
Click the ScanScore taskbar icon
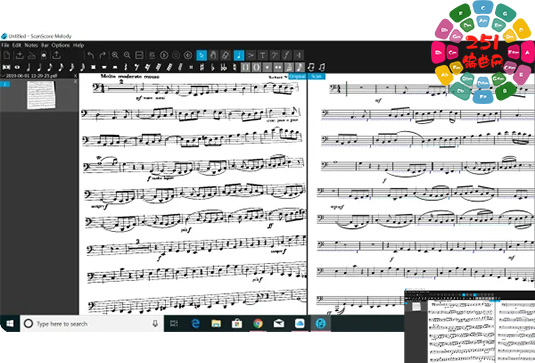tap(320, 323)
